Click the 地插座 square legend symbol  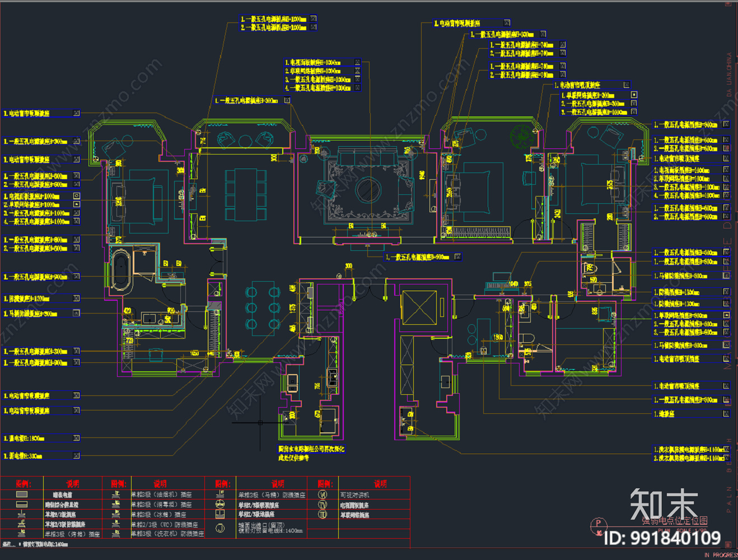(x=220, y=514)
